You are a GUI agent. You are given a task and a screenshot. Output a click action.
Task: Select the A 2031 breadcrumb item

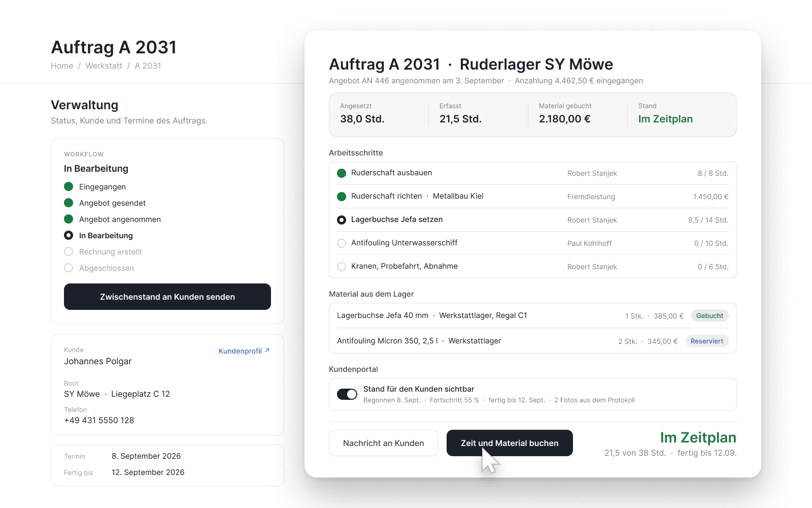click(x=148, y=66)
